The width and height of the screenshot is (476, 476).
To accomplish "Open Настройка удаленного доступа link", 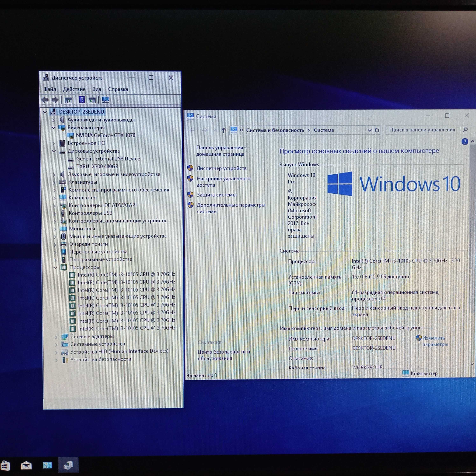I will (x=223, y=182).
